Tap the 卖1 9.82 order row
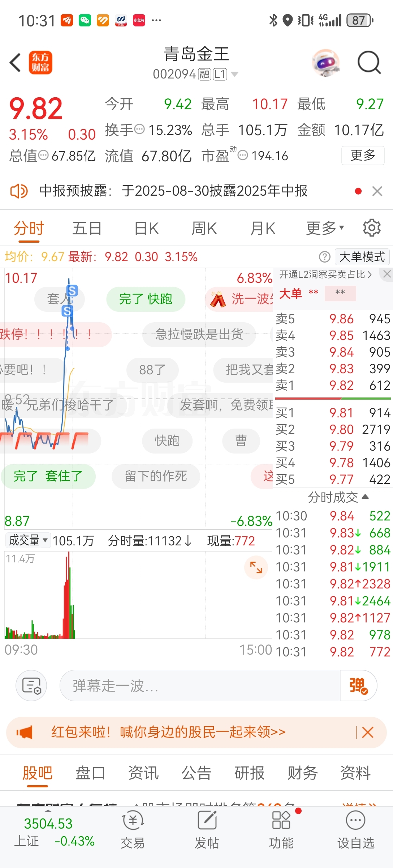393x868 pixels. click(333, 386)
